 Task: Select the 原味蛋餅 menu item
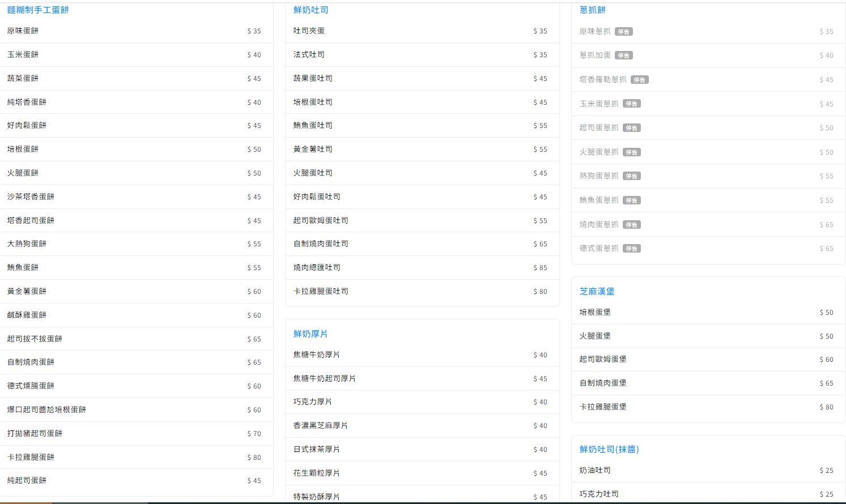[x=136, y=31]
